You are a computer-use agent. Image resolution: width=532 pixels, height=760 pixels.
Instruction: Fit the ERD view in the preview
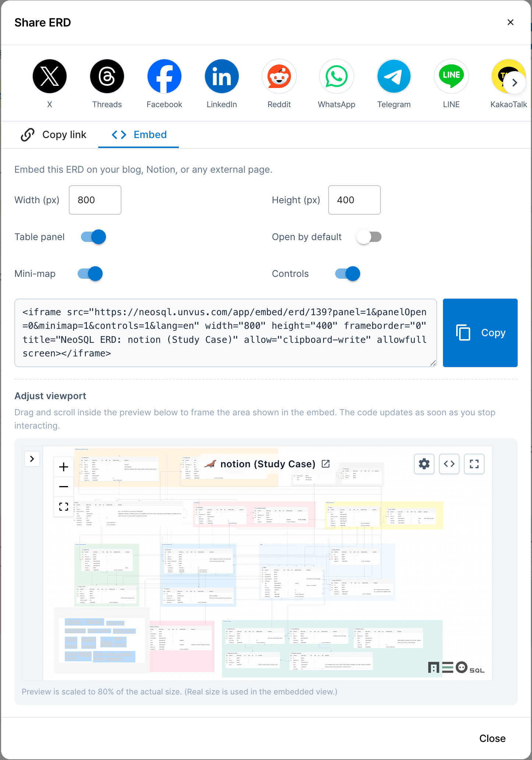coord(64,506)
